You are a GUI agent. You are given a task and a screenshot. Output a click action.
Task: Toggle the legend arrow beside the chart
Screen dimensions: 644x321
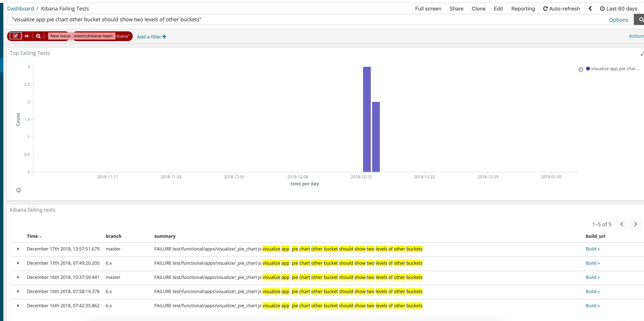[x=581, y=69]
